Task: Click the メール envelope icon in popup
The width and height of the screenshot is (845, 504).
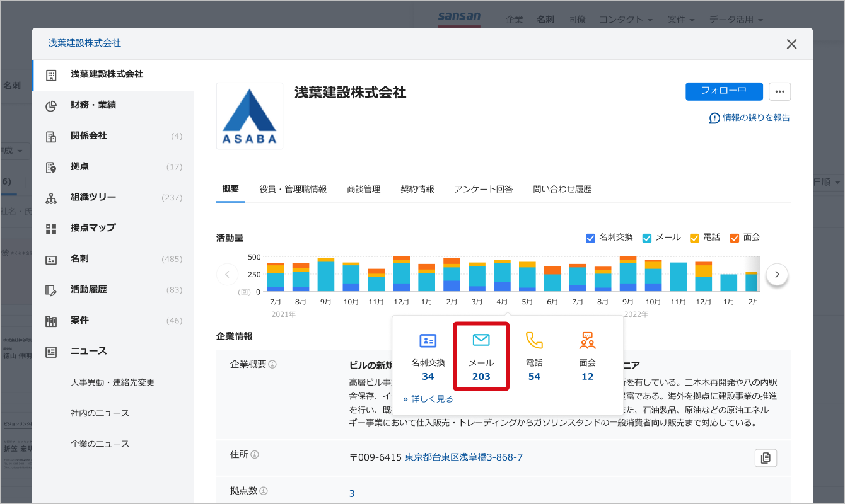Action: tap(481, 341)
